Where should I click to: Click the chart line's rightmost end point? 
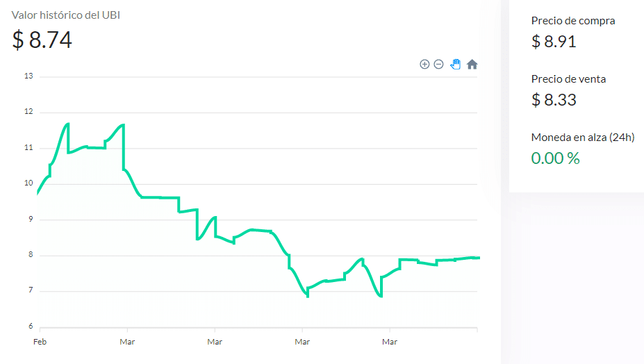tap(479, 258)
